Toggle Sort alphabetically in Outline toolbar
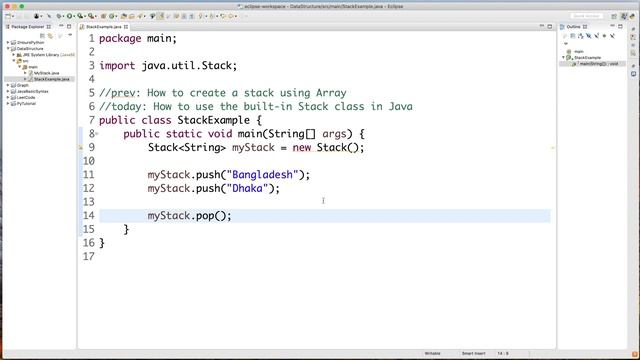Screen dimensions: 640x360 click(x=581, y=36)
